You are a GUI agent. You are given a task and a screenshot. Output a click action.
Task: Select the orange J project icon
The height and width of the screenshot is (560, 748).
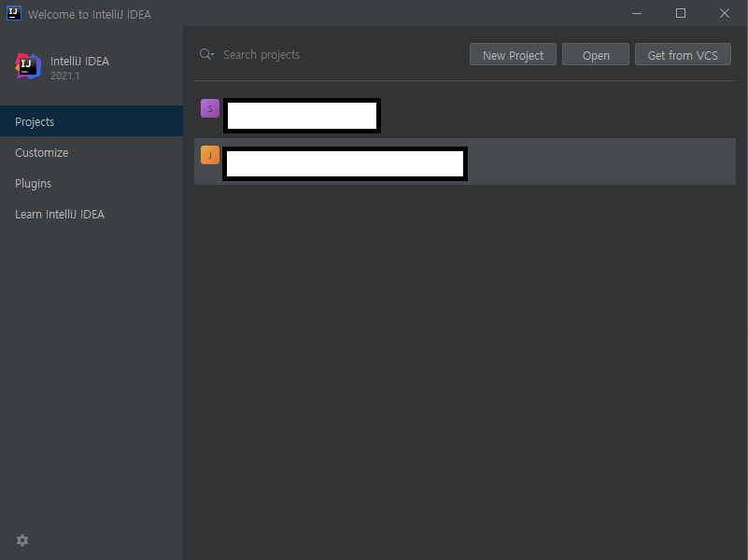pos(210,155)
